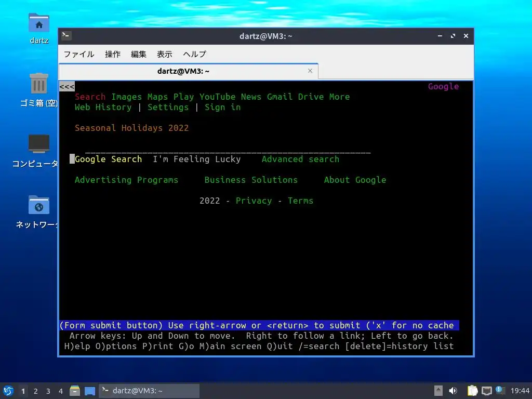Click the Settings link
Screen dimensions: 532x399
(168, 107)
